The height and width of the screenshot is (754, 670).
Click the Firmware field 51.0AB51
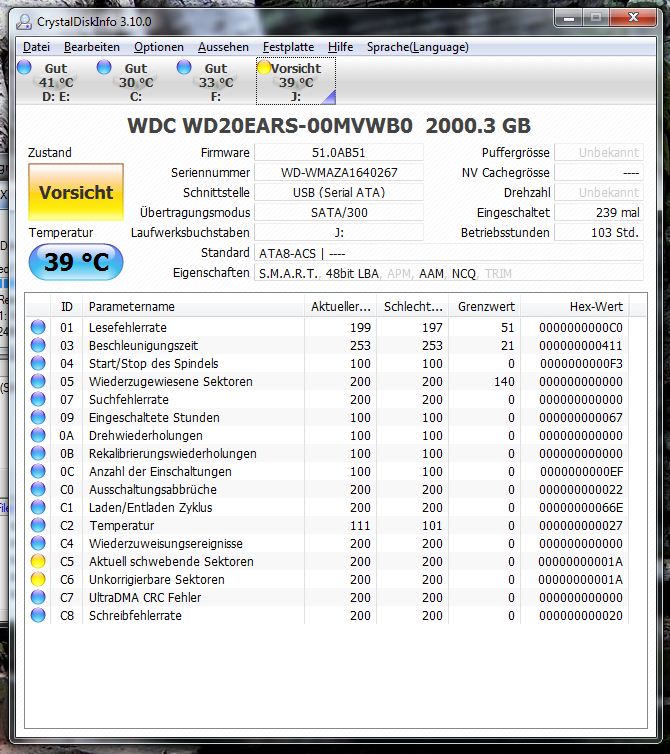[x=339, y=152]
